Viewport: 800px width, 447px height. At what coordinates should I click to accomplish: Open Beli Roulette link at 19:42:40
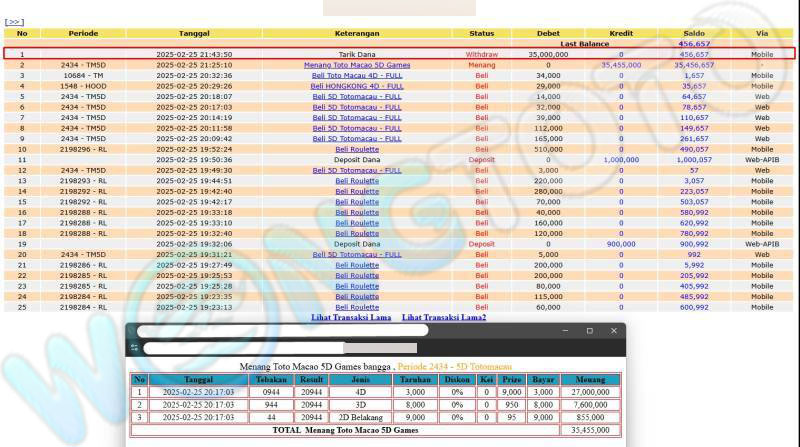(357, 191)
